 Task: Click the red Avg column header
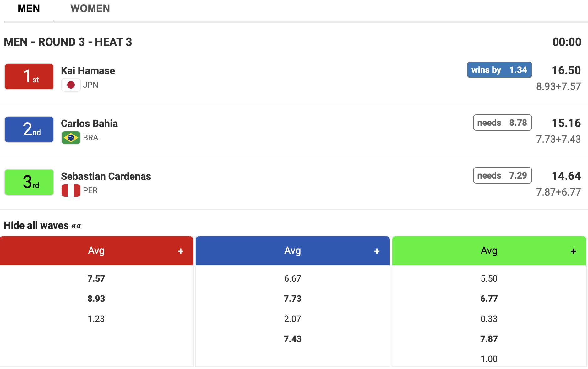coord(96,251)
